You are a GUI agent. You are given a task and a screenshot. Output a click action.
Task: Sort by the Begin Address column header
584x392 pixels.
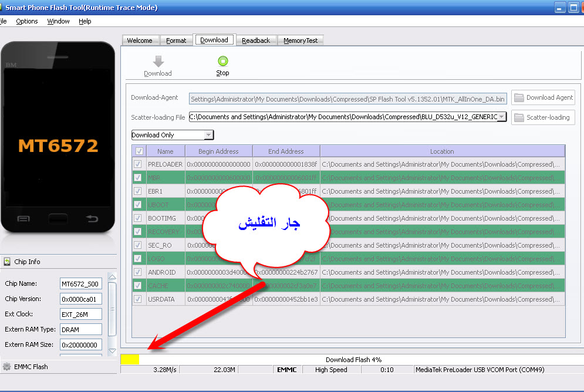pos(218,151)
